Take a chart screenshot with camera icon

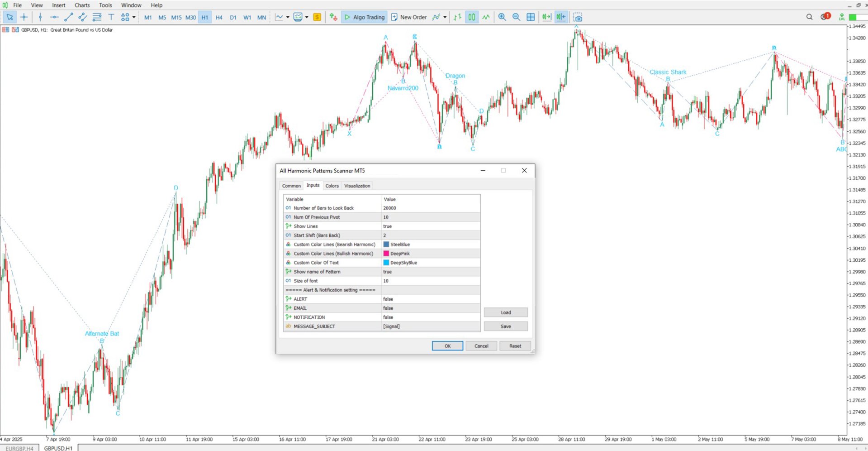578,17
